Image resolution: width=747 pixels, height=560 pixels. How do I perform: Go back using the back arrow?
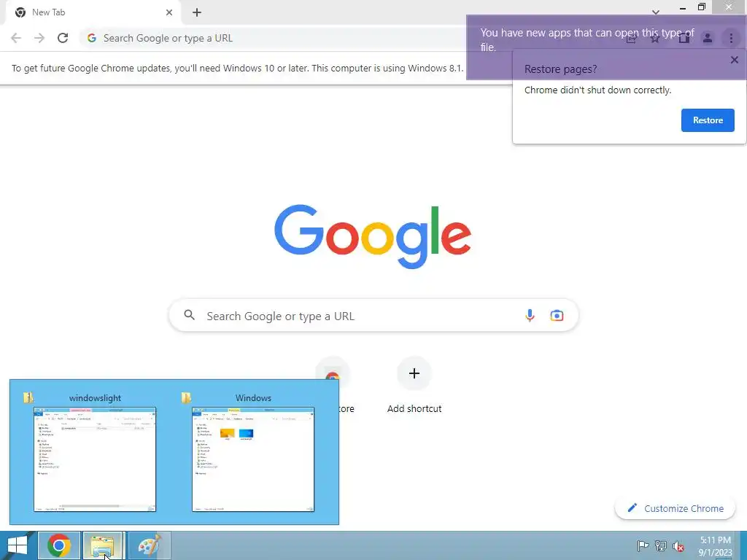16,38
